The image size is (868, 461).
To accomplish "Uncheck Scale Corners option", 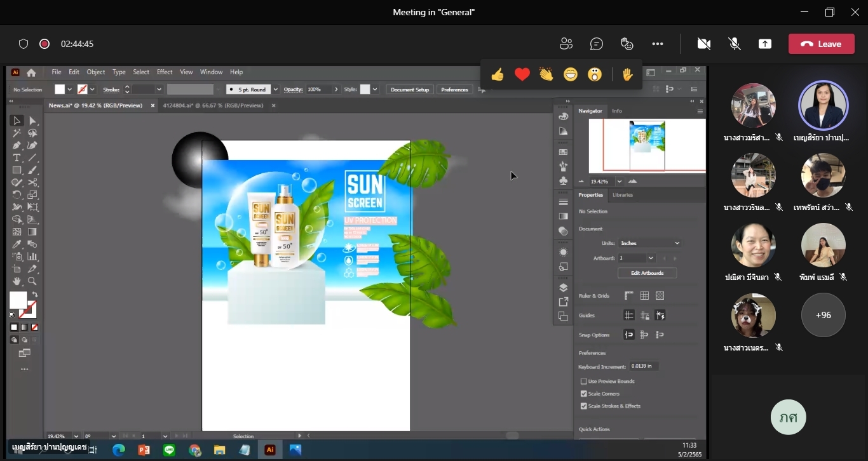I will pyautogui.click(x=584, y=394).
